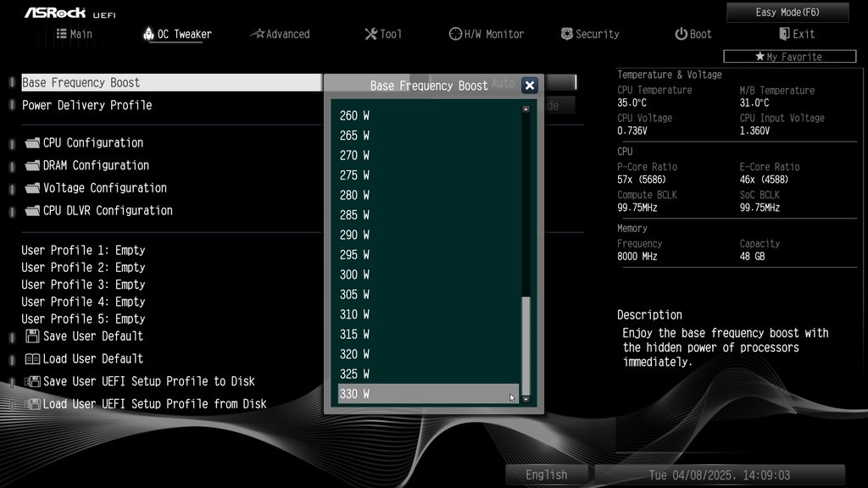Screen dimensions: 868x488
Task: Close the Base Frequency Boost popup
Action: coord(530,86)
